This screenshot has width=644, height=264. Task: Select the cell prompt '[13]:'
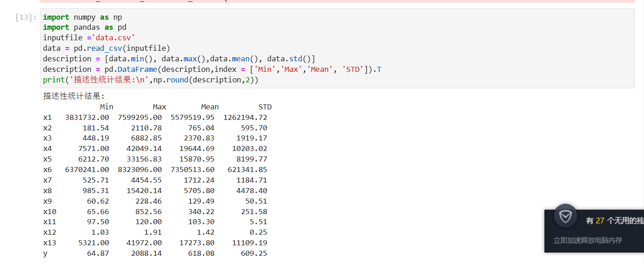[26, 17]
